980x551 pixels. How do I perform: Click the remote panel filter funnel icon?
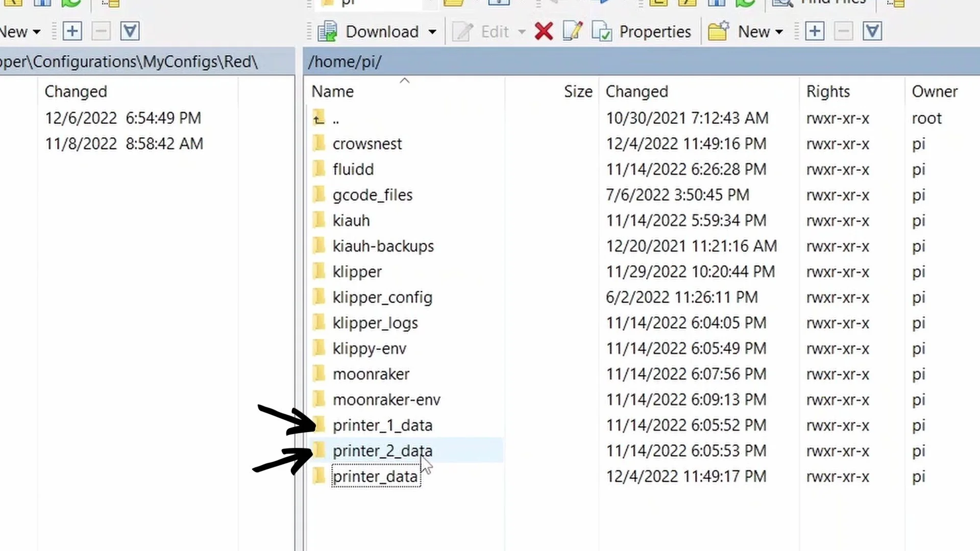coord(872,32)
